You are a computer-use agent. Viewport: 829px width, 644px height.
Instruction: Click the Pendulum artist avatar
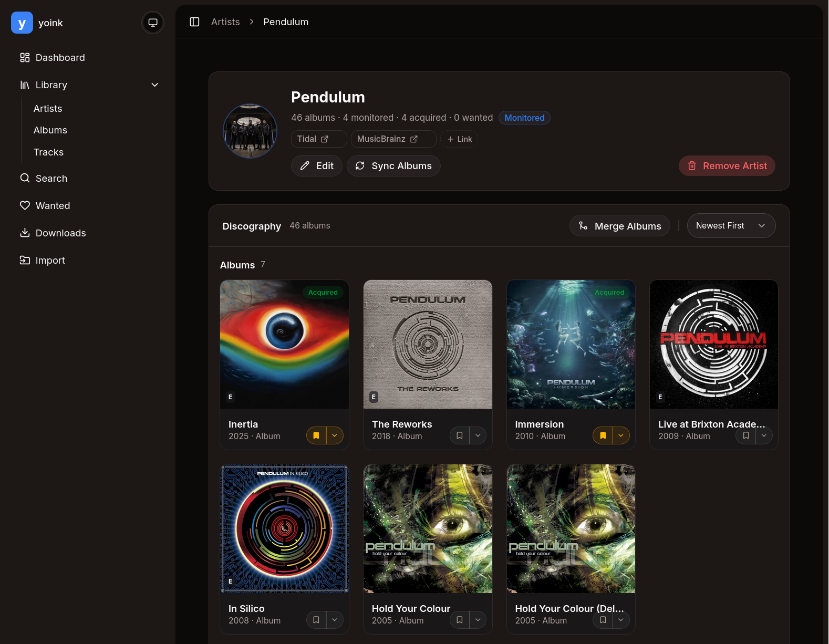(250, 131)
